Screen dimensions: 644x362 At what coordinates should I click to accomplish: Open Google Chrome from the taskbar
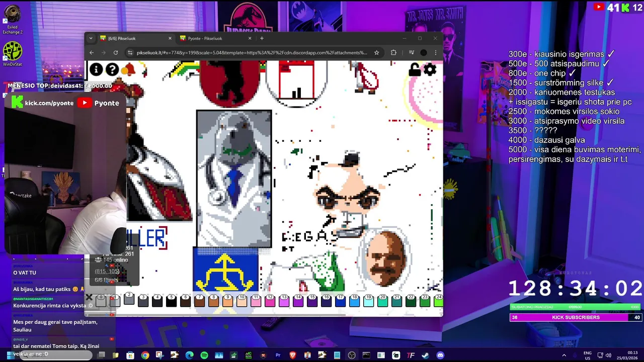[x=145, y=355]
